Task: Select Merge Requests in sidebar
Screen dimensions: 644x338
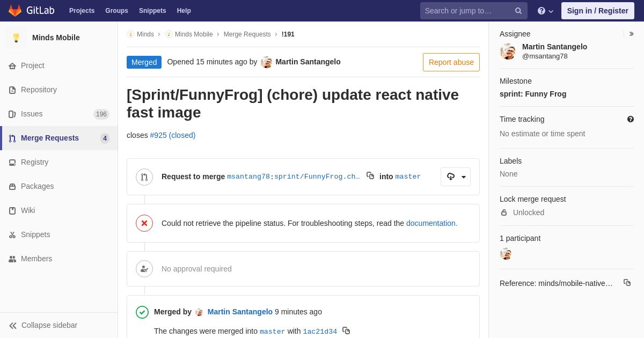Action: click(x=59, y=138)
